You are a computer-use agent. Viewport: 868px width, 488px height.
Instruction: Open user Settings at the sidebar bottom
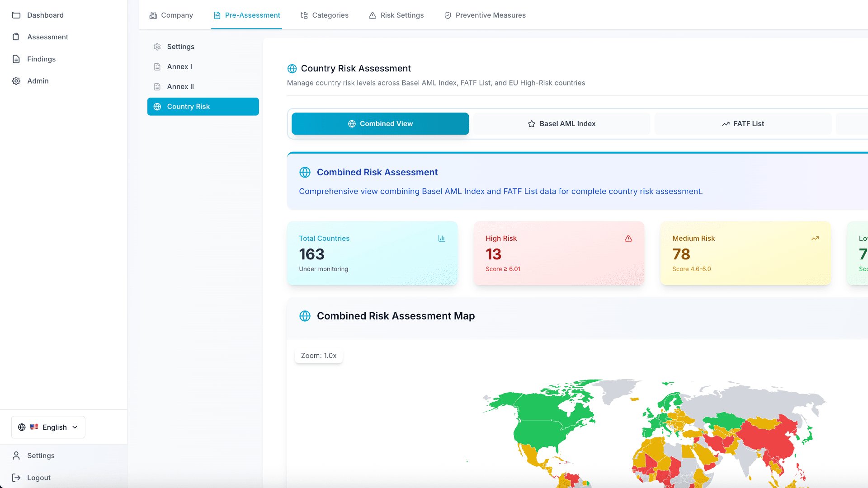click(x=63, y=455)
